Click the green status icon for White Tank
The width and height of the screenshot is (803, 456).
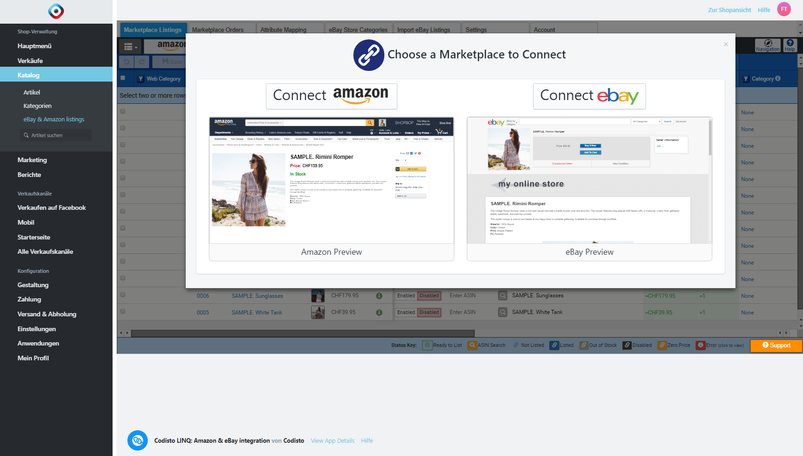pos(379,312)
